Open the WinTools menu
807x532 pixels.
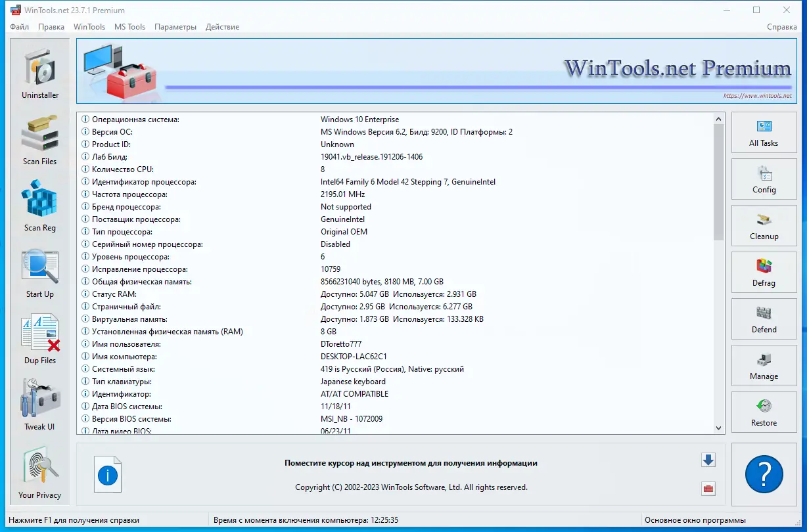pyautogui.click(x=89, y=27)
